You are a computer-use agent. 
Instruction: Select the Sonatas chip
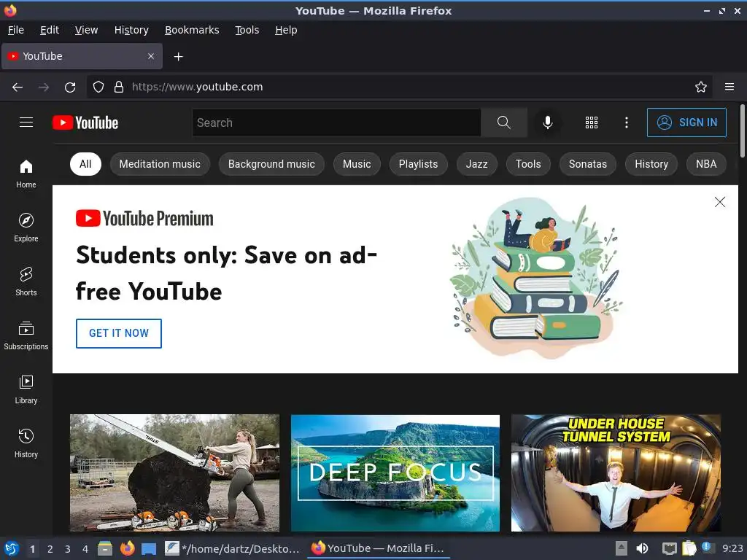pyautogui.click(x=588, y=164)
